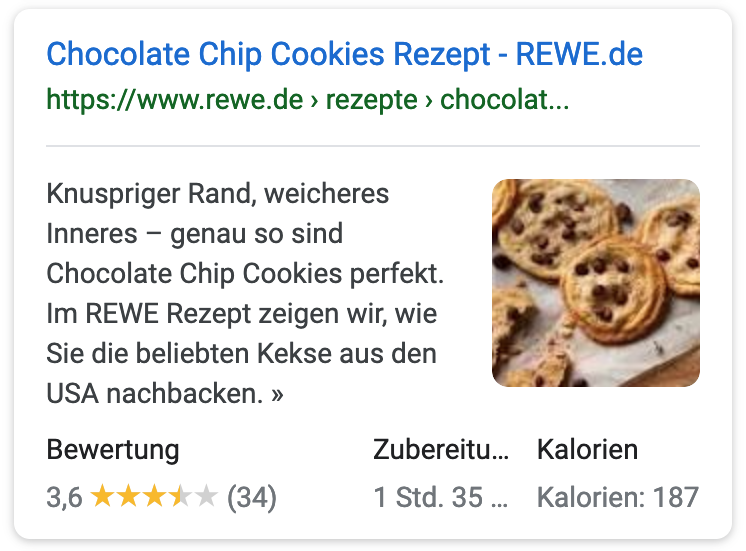Viewport: 746px width, 551px height.
Task: Click the second gold rating star
Action: click(128, 496)
